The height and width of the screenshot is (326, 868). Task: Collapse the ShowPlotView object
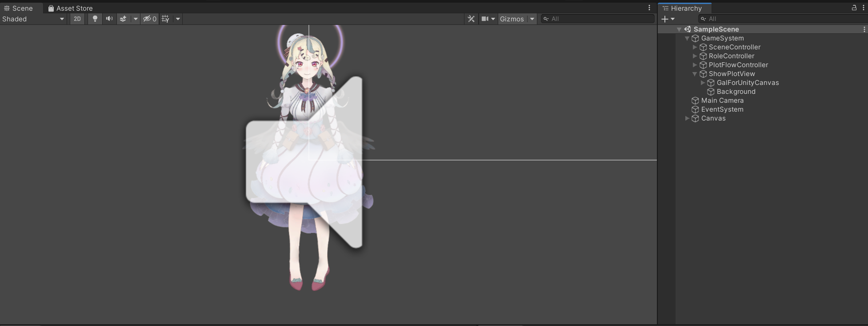(x=695, y=74)
